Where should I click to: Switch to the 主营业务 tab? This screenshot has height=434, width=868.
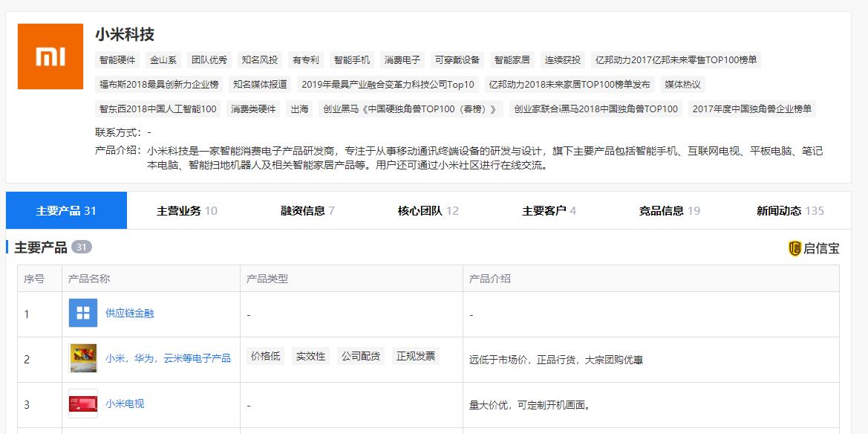(186, 210)
